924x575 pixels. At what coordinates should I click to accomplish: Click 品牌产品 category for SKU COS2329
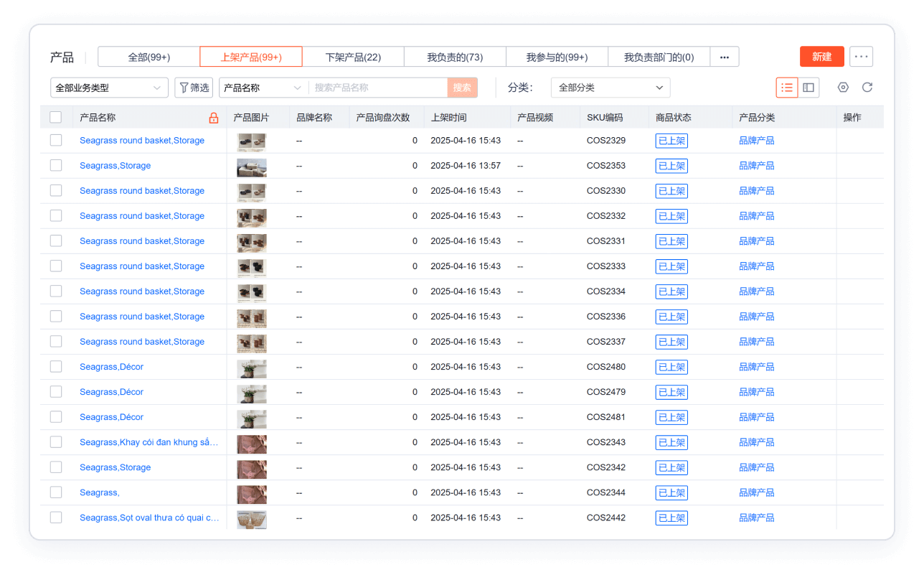[x=757, y=141]
